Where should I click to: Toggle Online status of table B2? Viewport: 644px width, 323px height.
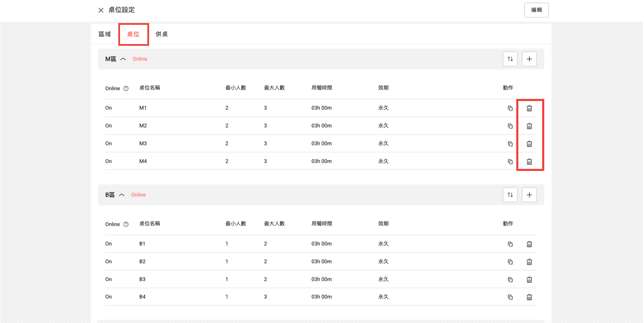pyautogui.click(x=108, y=261)
